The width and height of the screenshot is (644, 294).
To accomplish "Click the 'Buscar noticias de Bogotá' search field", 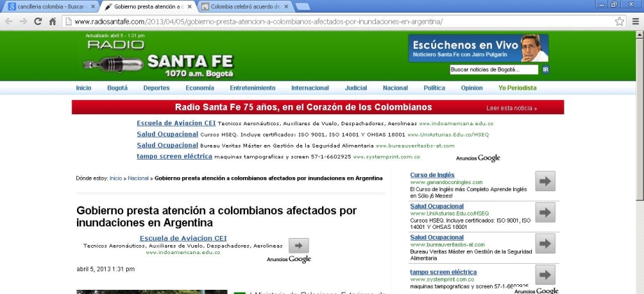I will coord(493,69).
